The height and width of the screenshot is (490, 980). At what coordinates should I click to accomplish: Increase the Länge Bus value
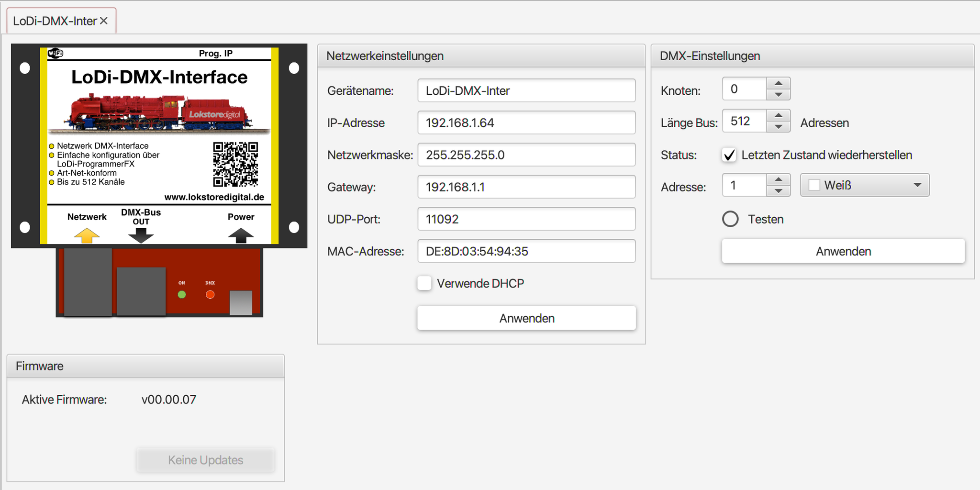coord(779,115)
